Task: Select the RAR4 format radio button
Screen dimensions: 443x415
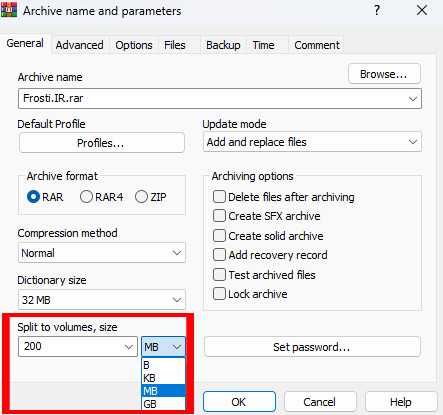Action: click(x=86, y=197)
